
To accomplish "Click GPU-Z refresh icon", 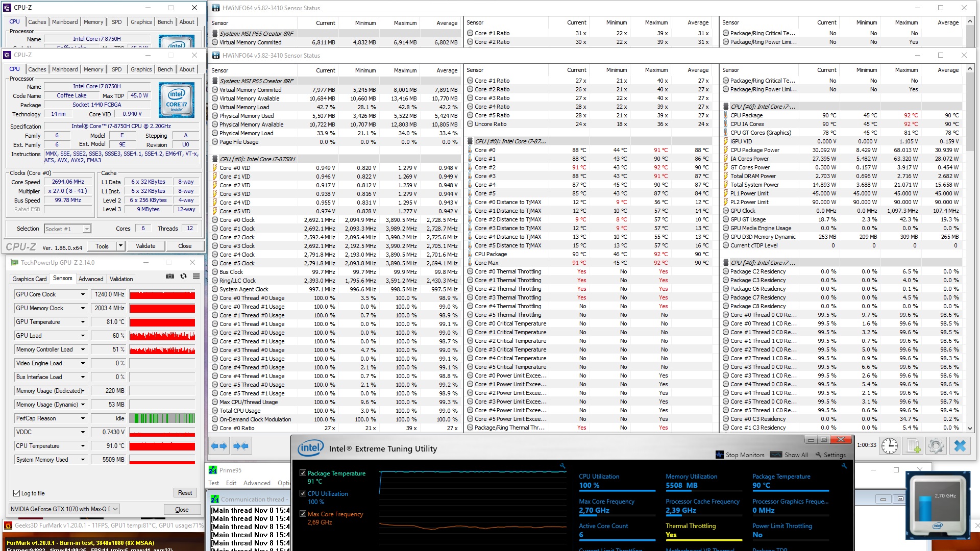I will pyautogui.click(x=183, y=276).
